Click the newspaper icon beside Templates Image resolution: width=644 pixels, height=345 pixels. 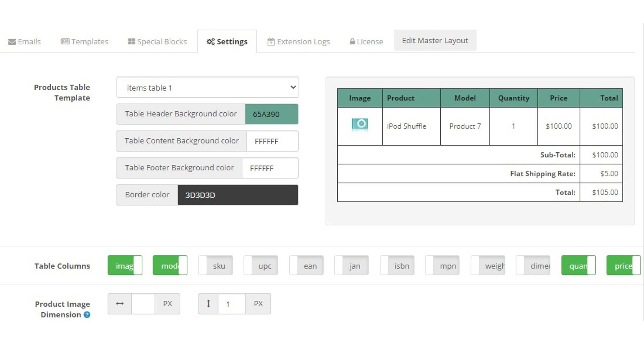[65, 42]
